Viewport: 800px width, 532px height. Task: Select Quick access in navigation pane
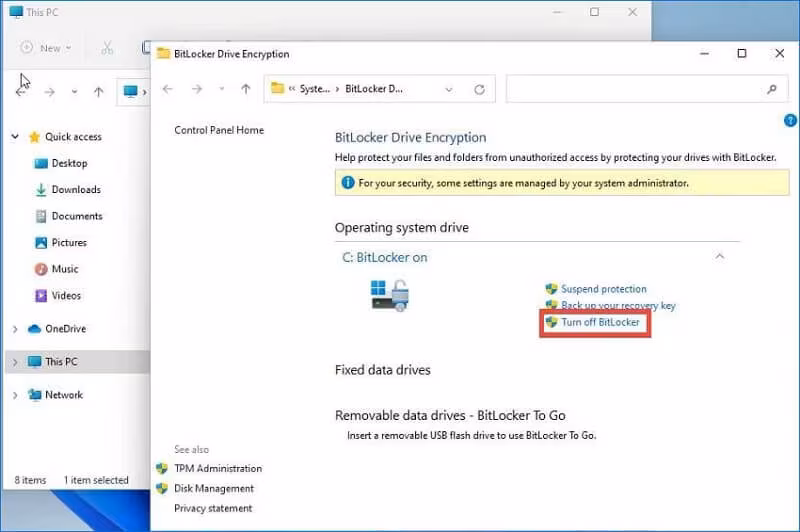[73, 137]
